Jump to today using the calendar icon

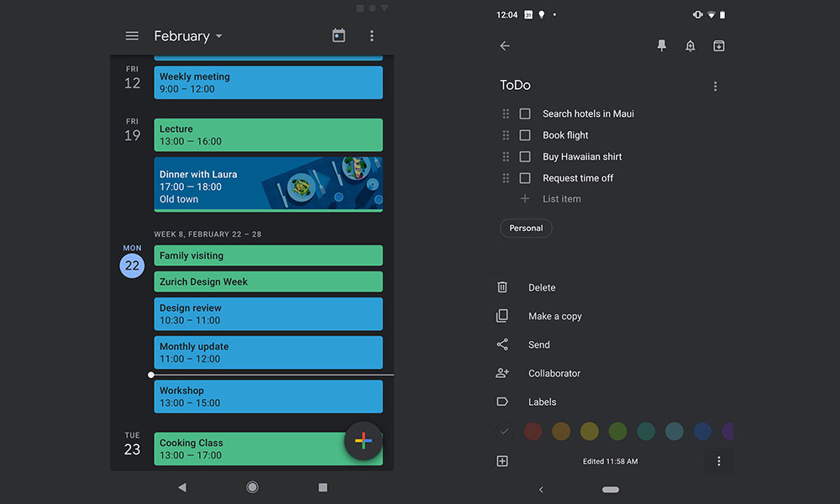click(339, 36)
